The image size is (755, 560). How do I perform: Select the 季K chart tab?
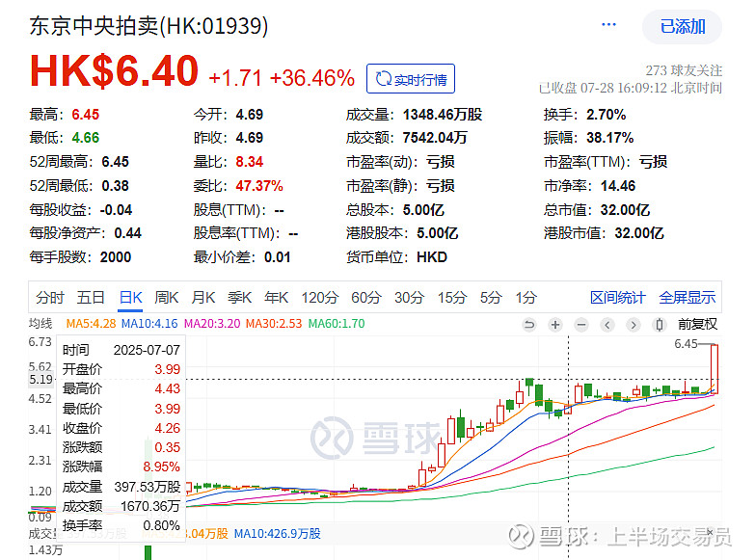[x=240, y=298]
